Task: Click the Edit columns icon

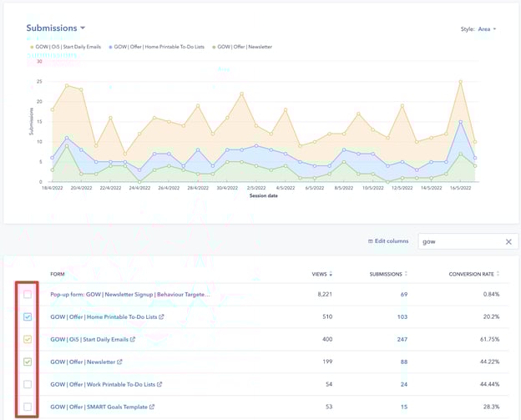Action: tap(371, 241)
